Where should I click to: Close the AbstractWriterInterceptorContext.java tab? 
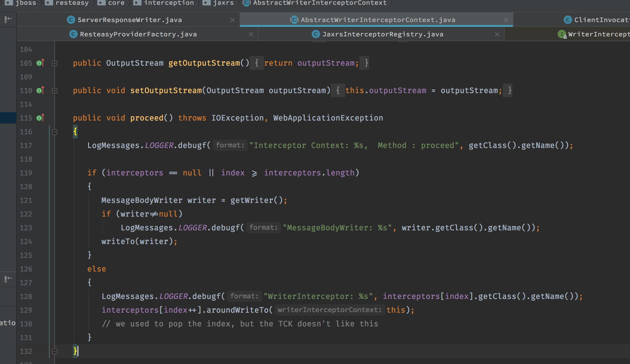point(506,20)
